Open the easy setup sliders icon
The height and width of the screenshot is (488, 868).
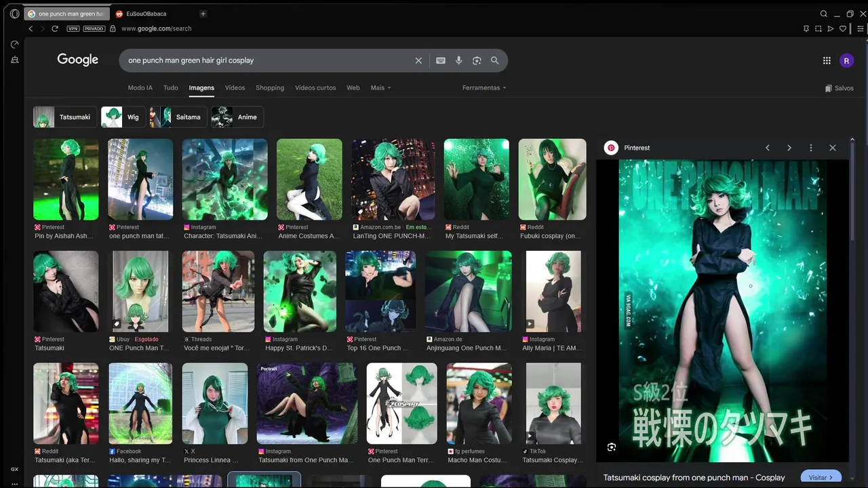pyautogui.click(x=861, y=28)
